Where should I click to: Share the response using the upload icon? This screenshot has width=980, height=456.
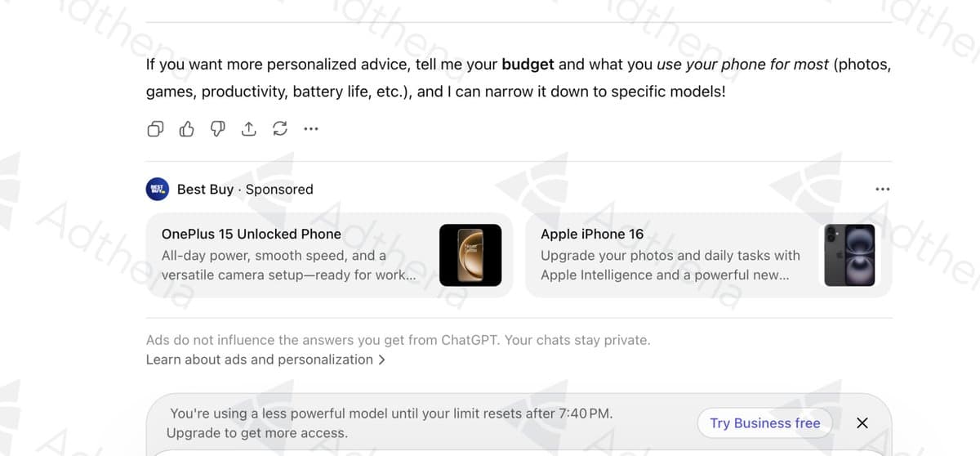click(x=248, y=129)
